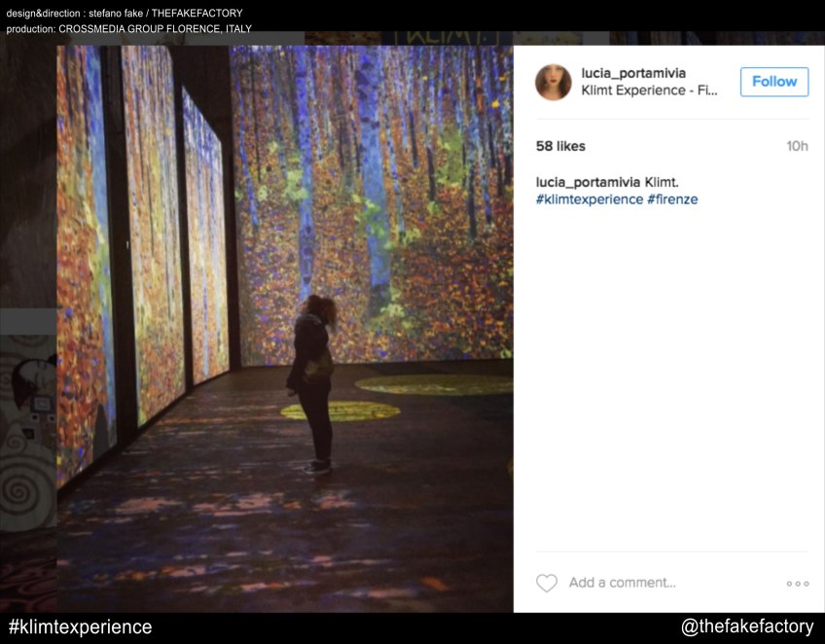
Task: Open the three-dot more options menu
Action: (798, 584)
